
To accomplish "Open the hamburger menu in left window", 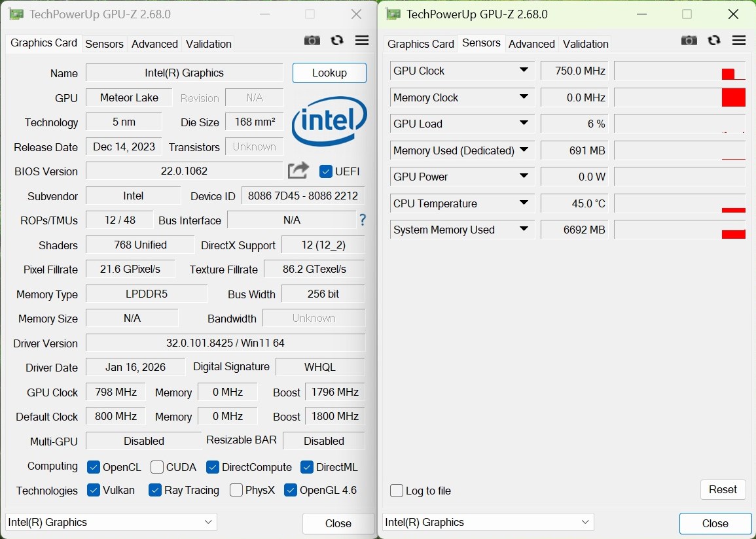I will [x=362, y=41].
